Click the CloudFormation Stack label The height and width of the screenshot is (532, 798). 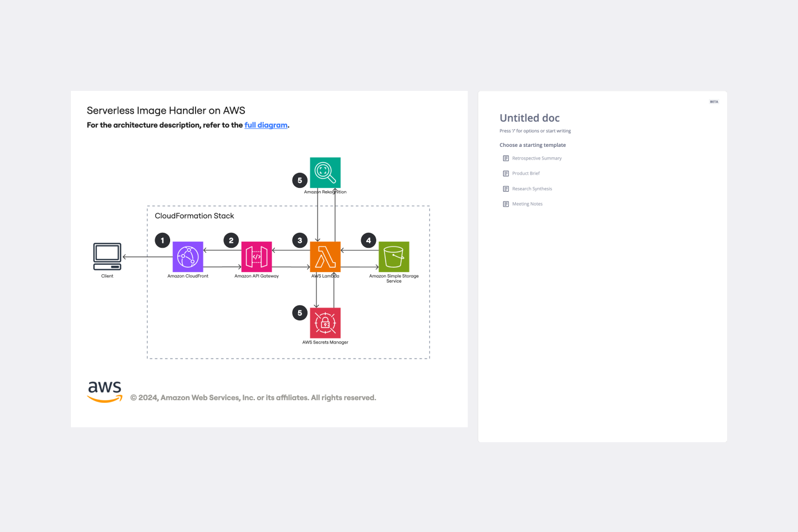pos(194,216)
